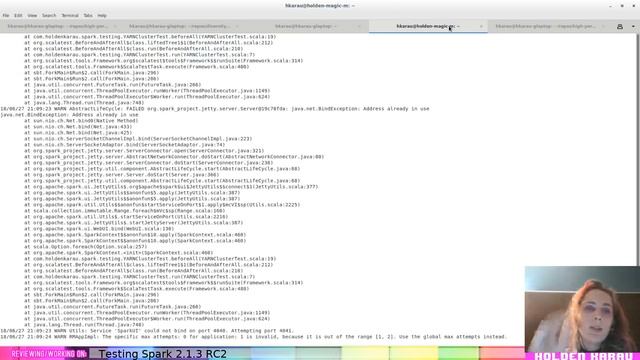Switch to the third tab hkarau@hkarau-gtaptop: ~

305,26
